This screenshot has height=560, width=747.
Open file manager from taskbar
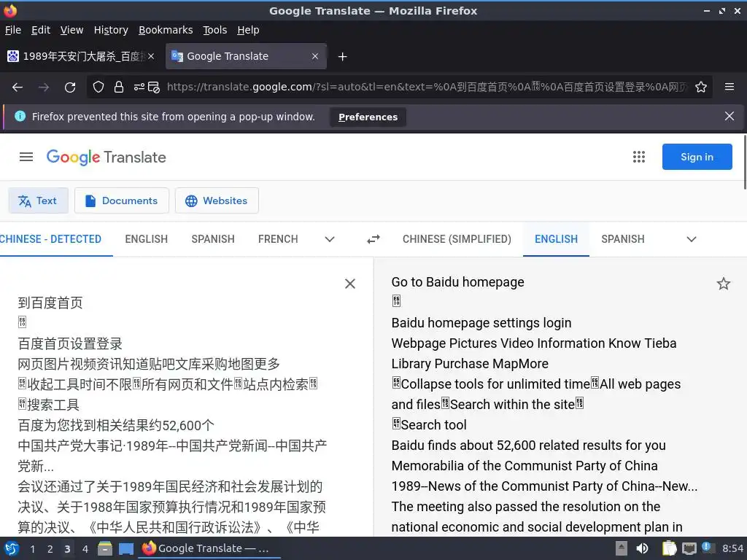pyautogui.click(x=105, y=548)
